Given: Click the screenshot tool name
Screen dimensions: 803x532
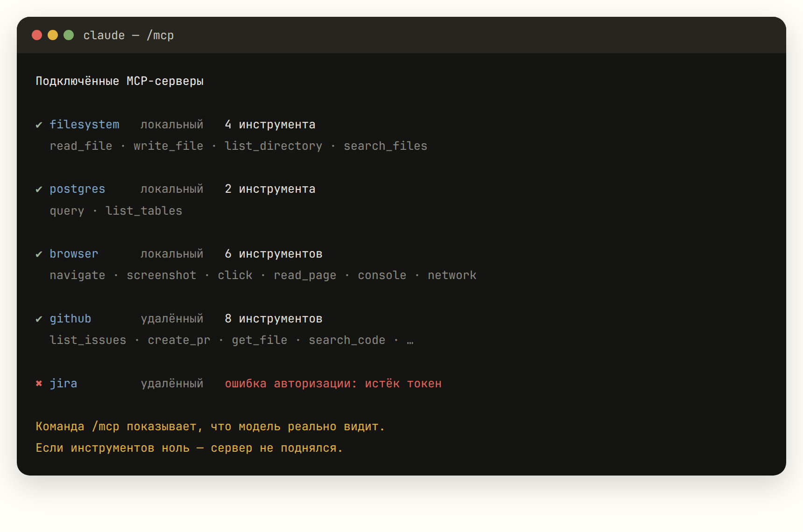Looking at the screenshot, I should pos(162,275).
